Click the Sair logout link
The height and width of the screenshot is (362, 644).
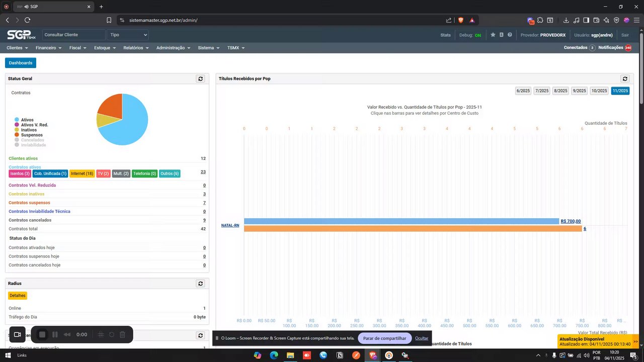625,35
